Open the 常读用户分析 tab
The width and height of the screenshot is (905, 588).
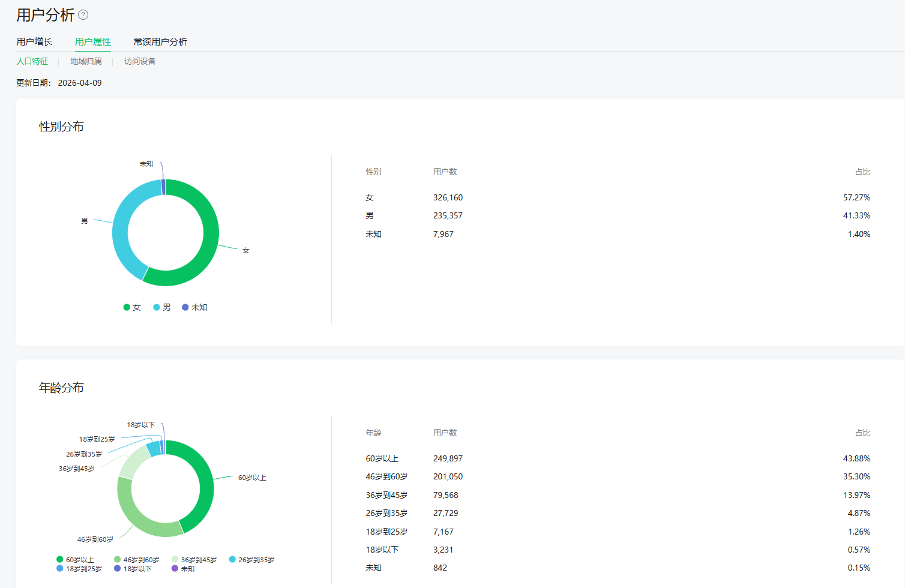[x=160, y=41]
